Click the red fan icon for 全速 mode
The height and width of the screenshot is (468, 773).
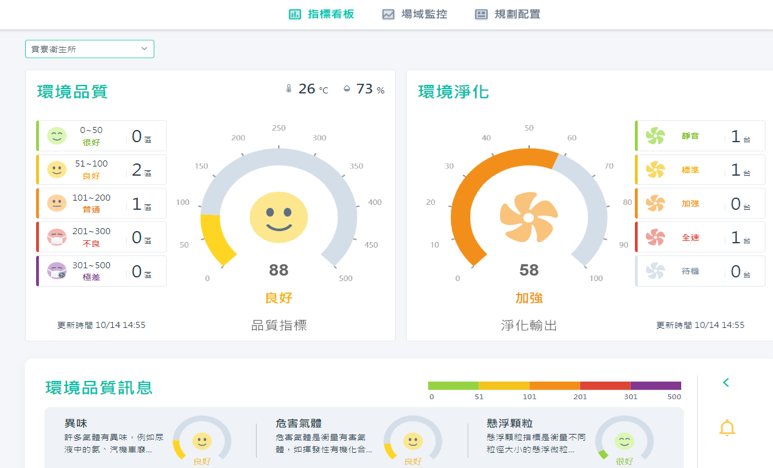point(655,237)
